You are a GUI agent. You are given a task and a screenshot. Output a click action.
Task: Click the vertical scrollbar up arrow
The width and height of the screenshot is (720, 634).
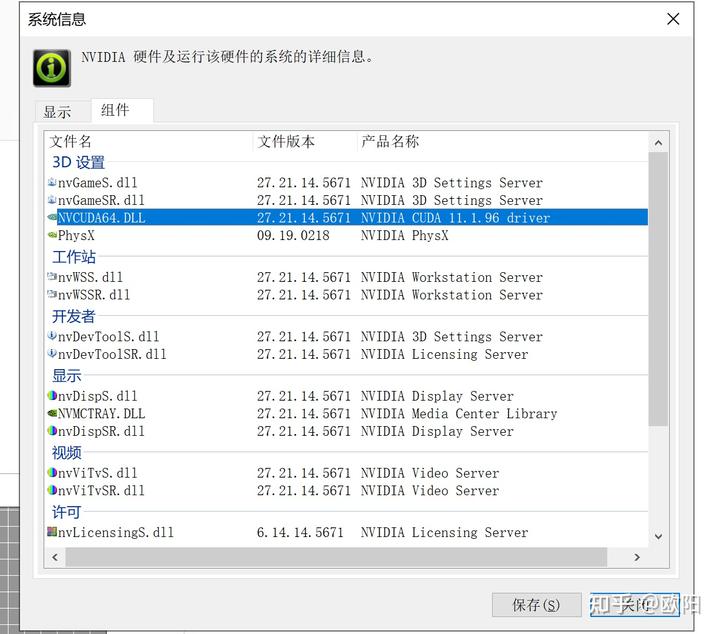coord(658,143)
